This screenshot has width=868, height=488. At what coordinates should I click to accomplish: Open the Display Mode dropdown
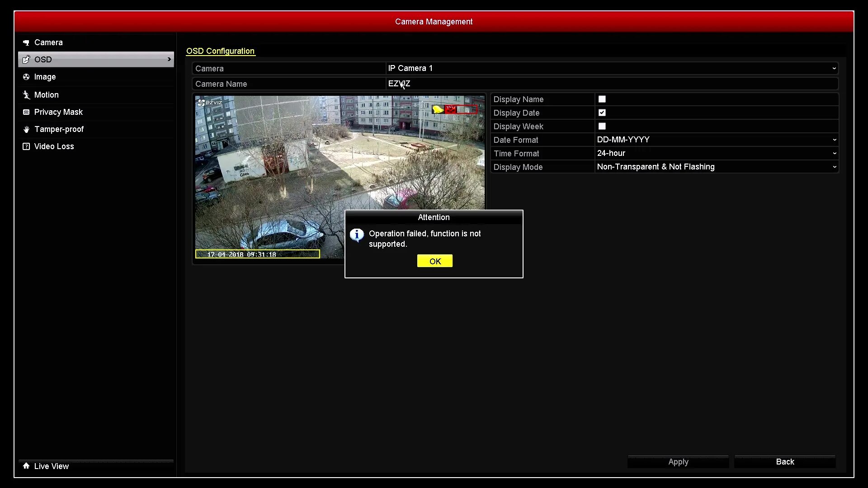point(834,167)
